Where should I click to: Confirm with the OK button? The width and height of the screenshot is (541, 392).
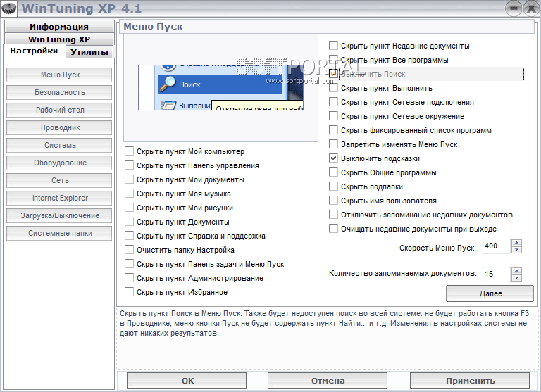point(187,381)
